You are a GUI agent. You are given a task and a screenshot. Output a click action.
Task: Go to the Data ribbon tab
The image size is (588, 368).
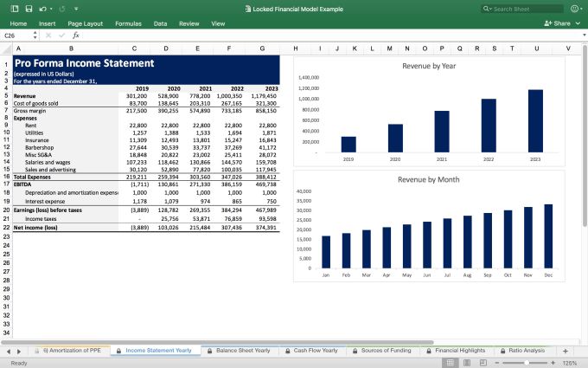pos(160,23)
